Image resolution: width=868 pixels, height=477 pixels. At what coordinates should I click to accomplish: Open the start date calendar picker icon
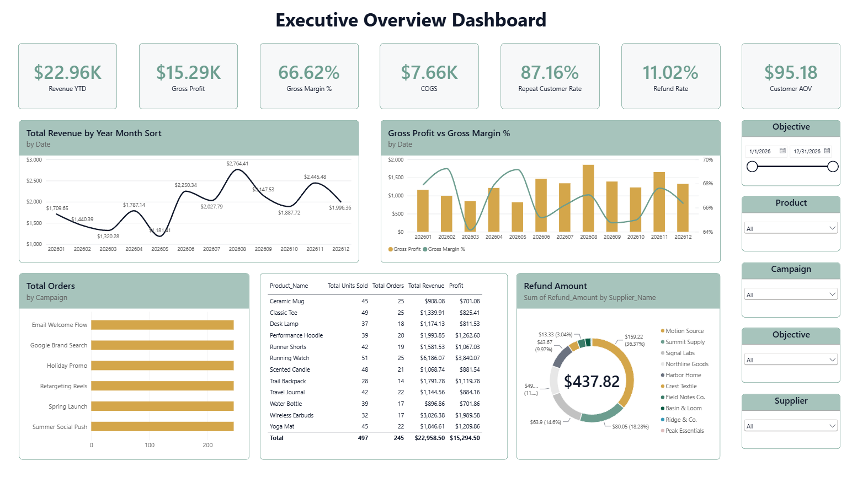pos(782,151)
